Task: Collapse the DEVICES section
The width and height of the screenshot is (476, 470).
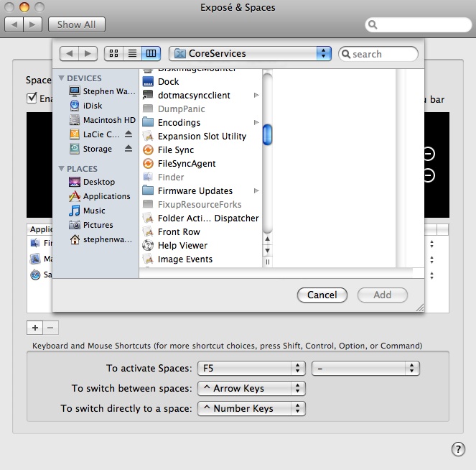Action: pyautogui.click(x=61, y=78)
